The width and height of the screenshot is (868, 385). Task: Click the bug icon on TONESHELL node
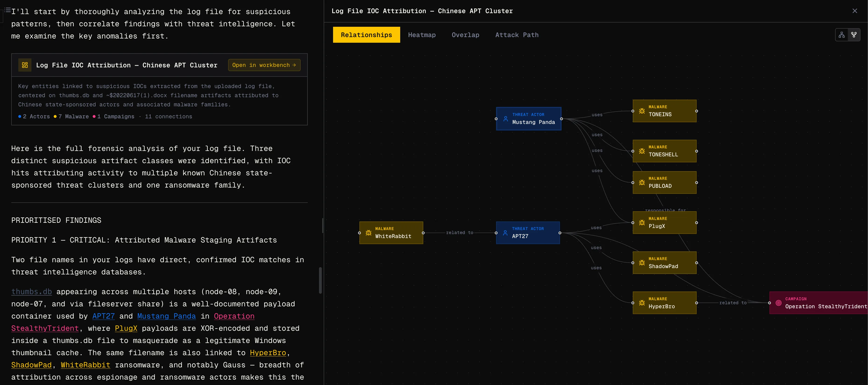642,151
